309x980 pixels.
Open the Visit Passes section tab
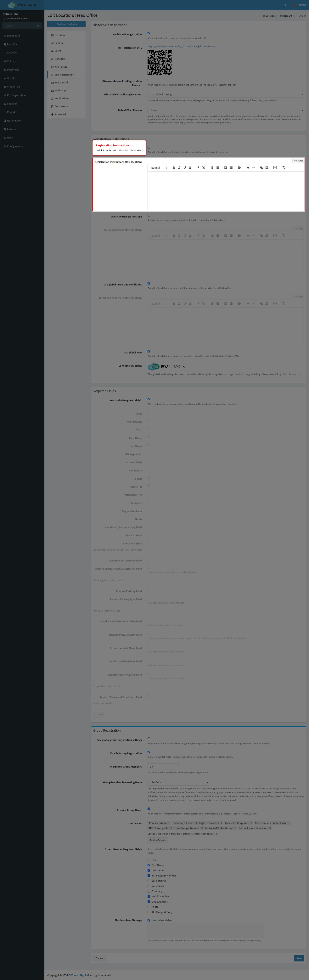coord(66,67)
